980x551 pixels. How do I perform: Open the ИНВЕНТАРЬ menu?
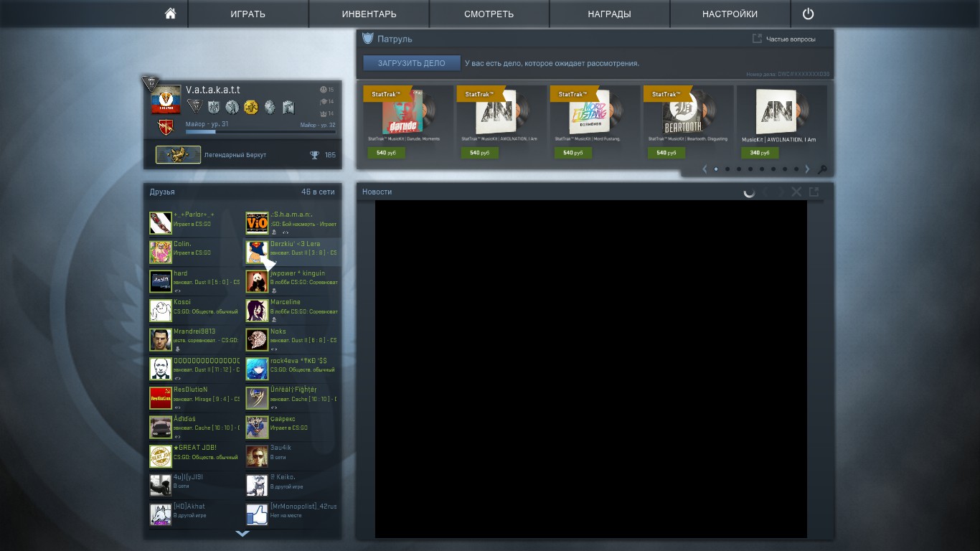(369, 14)
